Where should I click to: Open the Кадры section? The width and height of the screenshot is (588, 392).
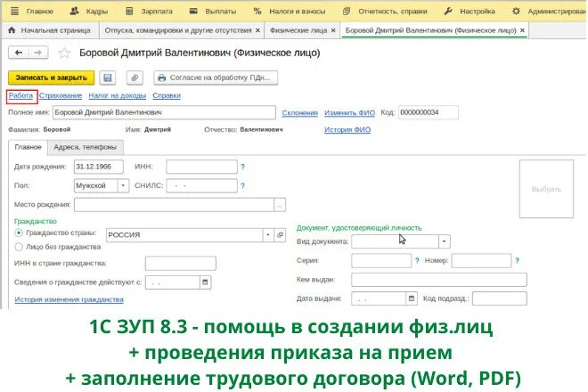coord(89,12)
